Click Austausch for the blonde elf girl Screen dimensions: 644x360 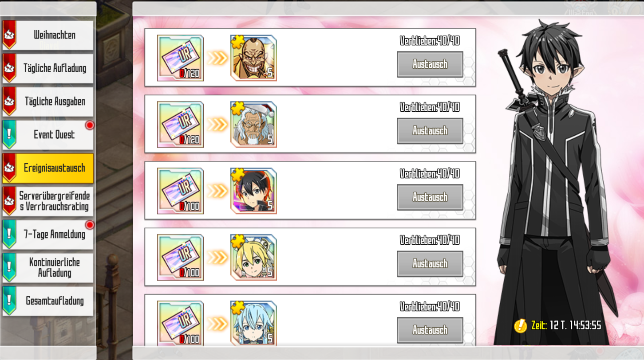click(430, 264)
